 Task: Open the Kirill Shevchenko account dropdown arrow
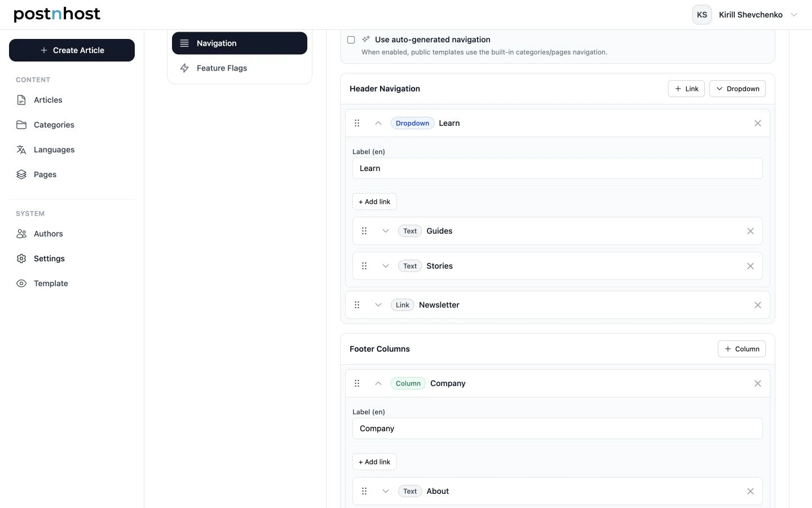pyautogui.click(x=794, y=15)
